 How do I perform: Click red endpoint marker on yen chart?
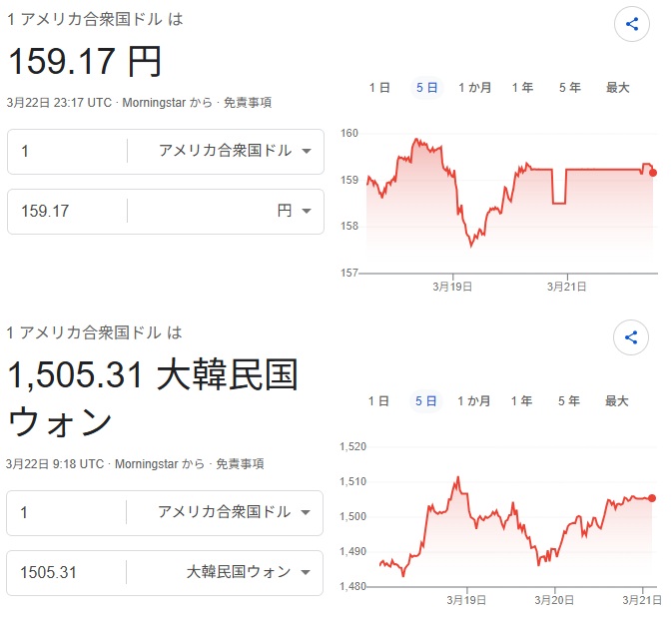tap(653, 173)
